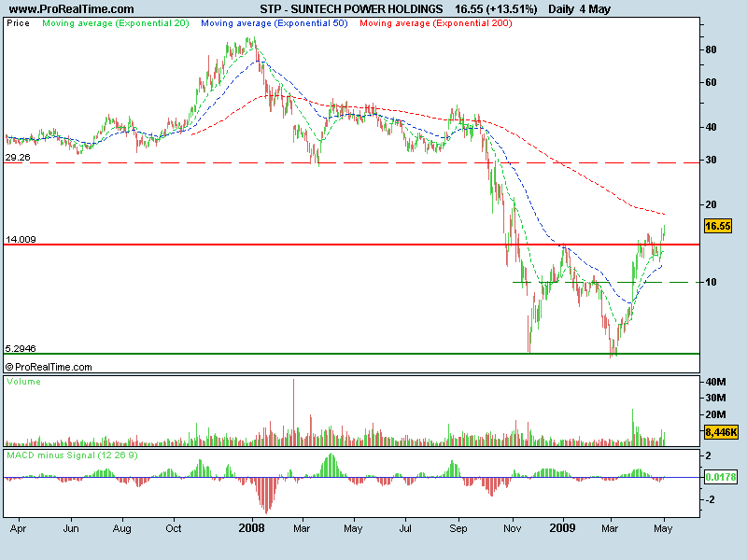This screenshot has width=747, height=560.
Task: Click the Price panel label
Action: coord(18,23)
